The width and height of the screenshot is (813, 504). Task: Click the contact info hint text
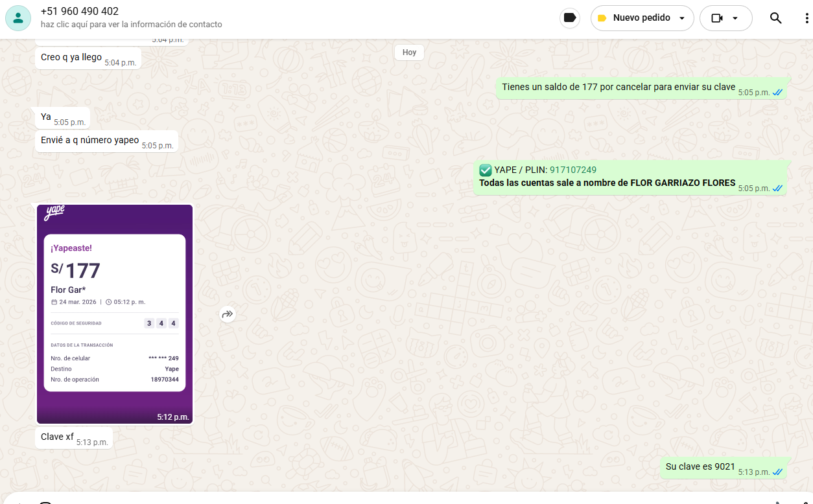131,25
